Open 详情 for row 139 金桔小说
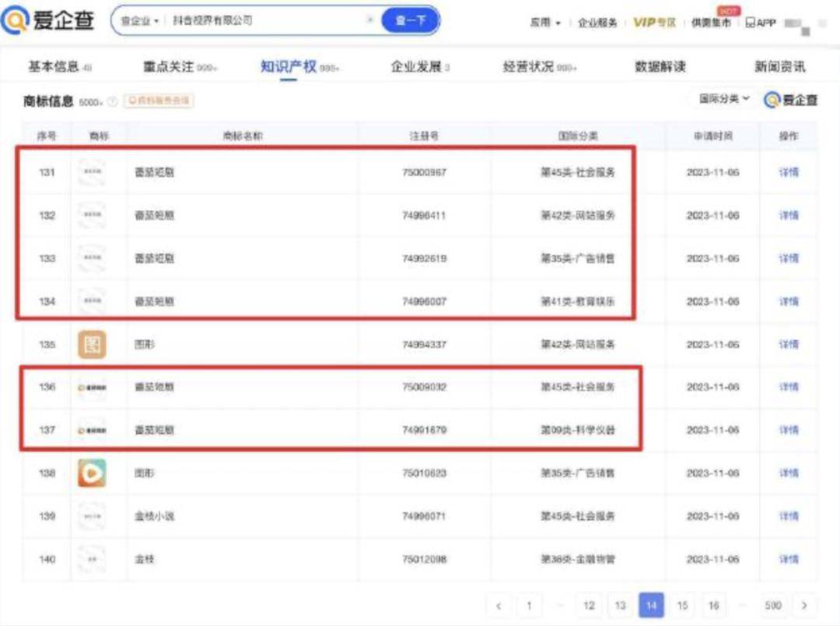The height and width of the screenshot is (626, 840). coord(789,516)
